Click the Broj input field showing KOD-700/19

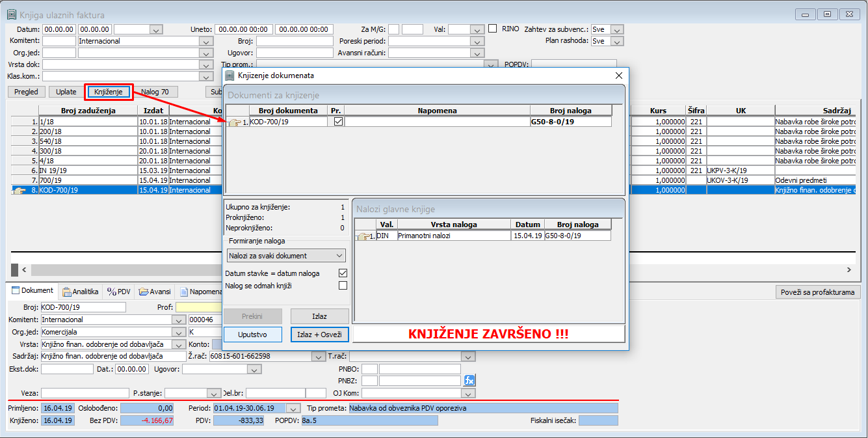(83, 307)
